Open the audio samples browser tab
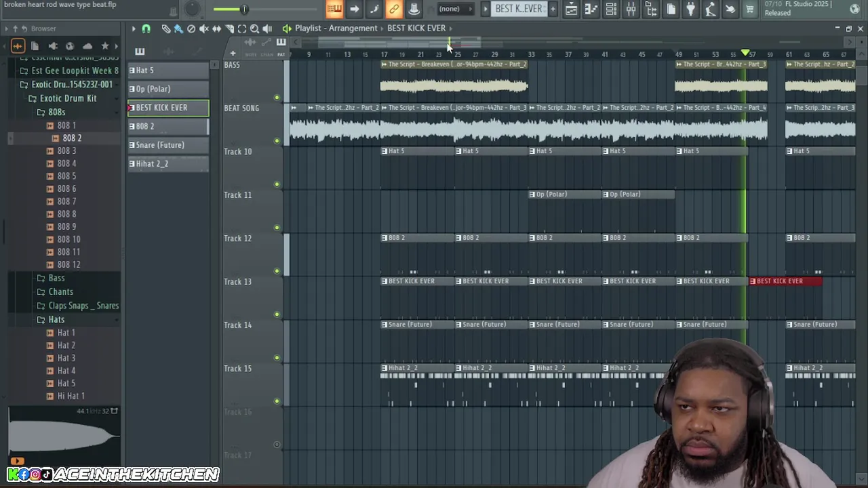868x488 pixels. pos(18,46)
